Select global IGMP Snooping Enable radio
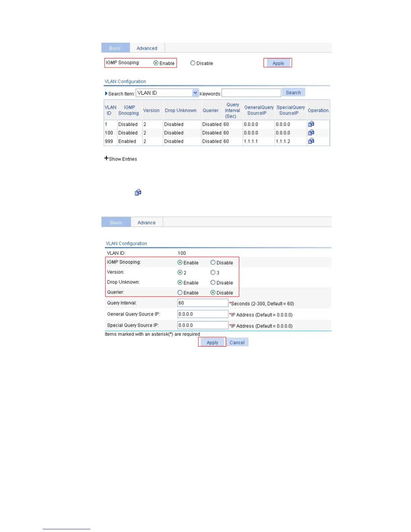The image size is (411, 532). pos(156,63)
